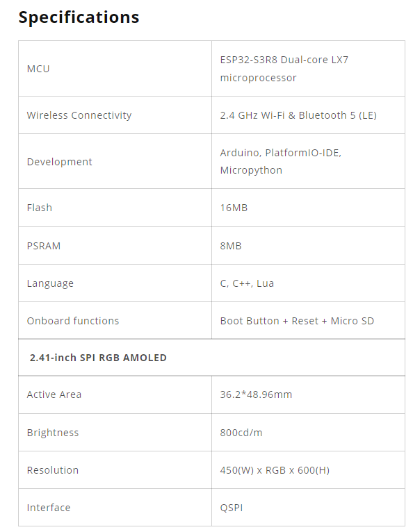
Task: Click the QSPI interface value
Action: tap(232, 508)
